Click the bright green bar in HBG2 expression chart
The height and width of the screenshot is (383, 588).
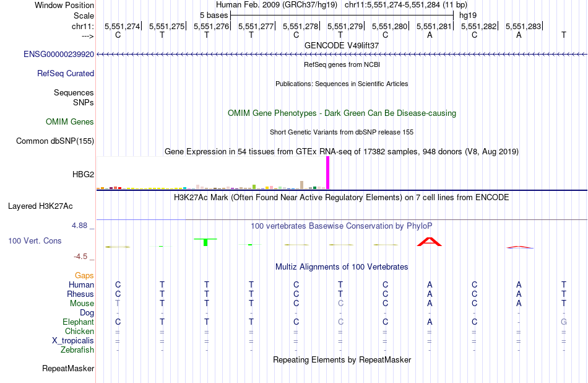pyautogui.click(x=254, y=187)
